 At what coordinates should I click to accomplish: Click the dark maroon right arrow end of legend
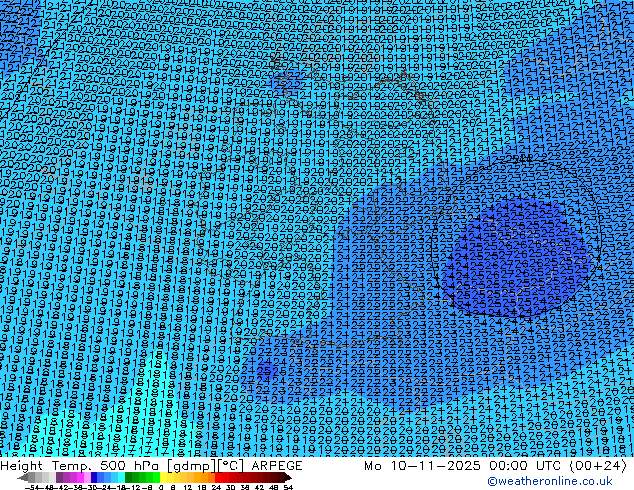(x=288, y=477)
